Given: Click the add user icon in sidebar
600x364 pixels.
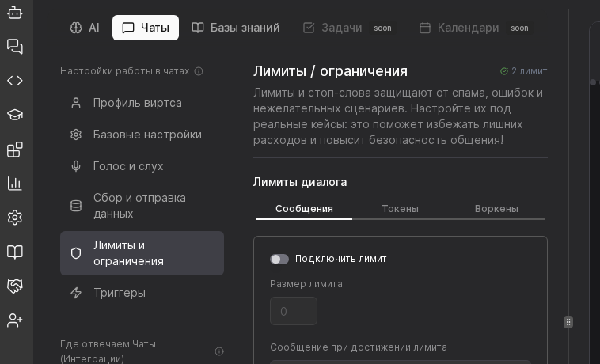Looking at the screenshot, I should [x=15, y=320].
